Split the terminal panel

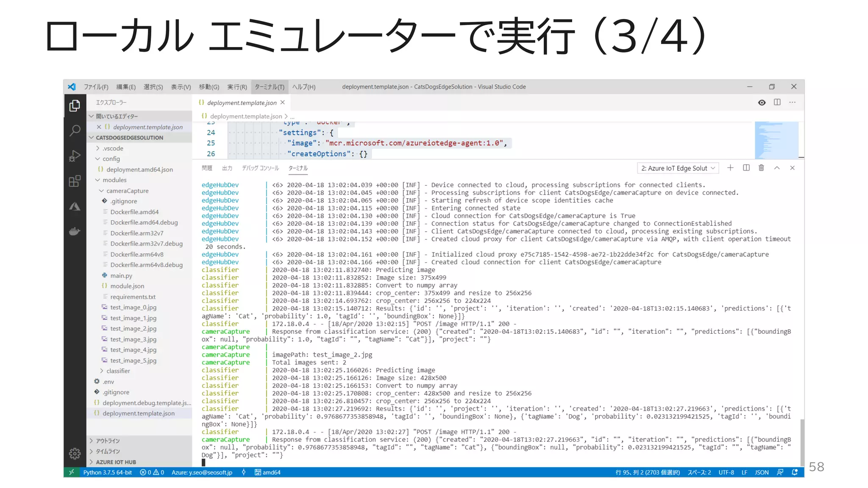pos(746,168)
